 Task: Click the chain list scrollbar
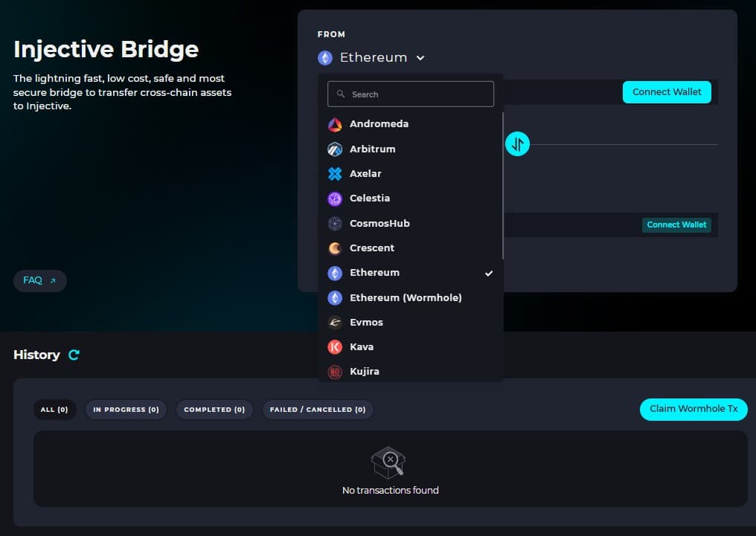point(503,186)
